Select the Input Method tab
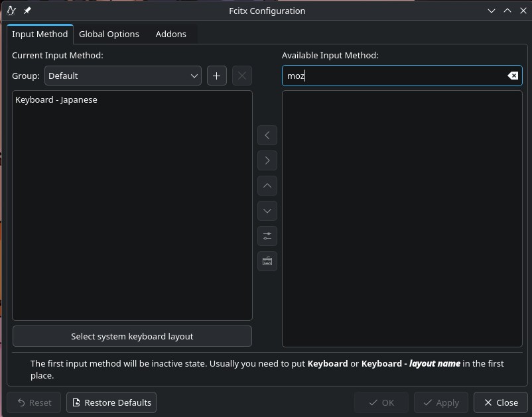The height and width of the screenshot is (417, 532). (x=40, y=34)
